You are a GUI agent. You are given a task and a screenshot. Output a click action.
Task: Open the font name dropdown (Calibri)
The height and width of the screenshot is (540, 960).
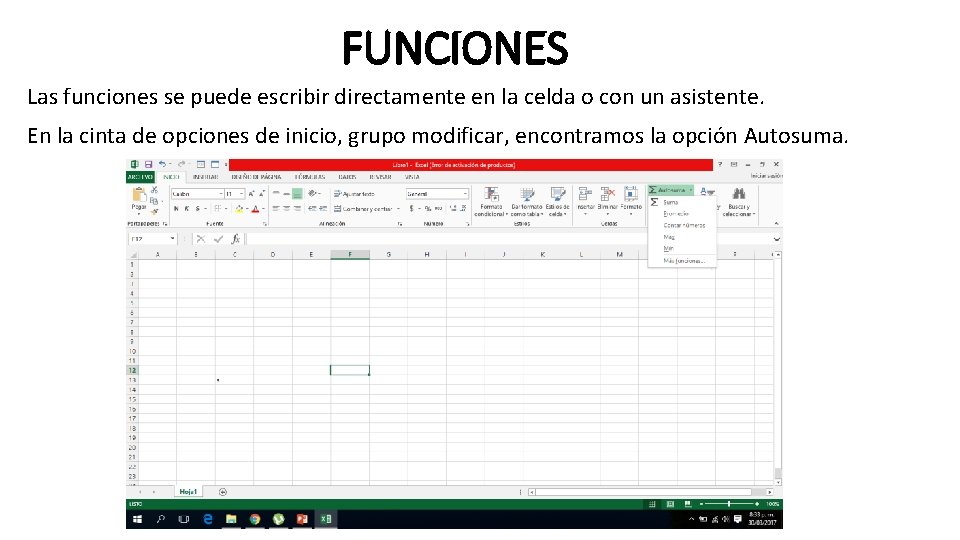pyautogui.click(x=220, y=193)
